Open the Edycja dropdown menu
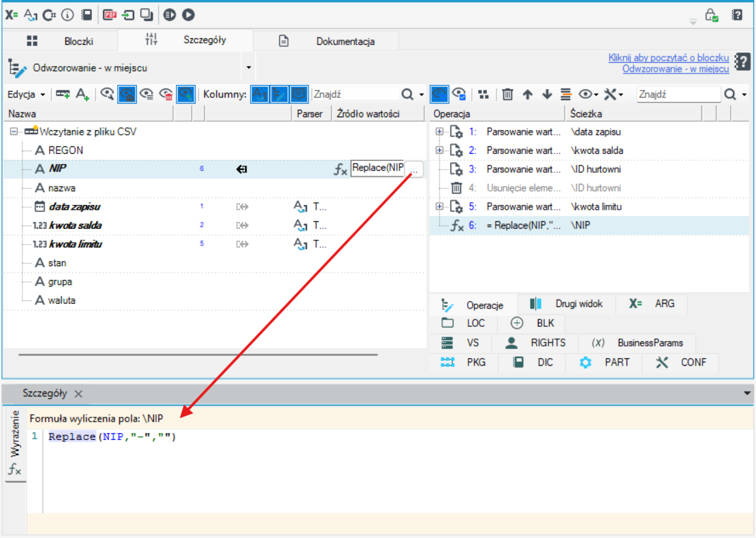 tap(26, 95)
